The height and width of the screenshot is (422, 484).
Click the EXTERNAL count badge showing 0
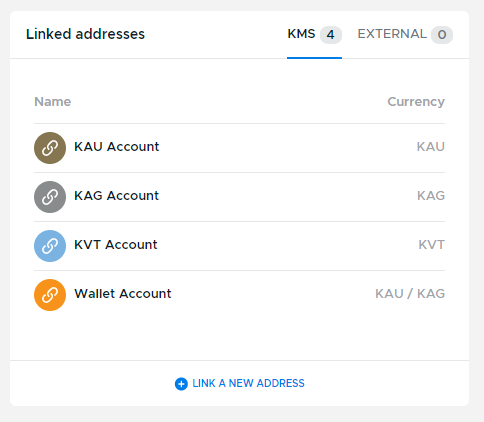(x=442, y=35)
